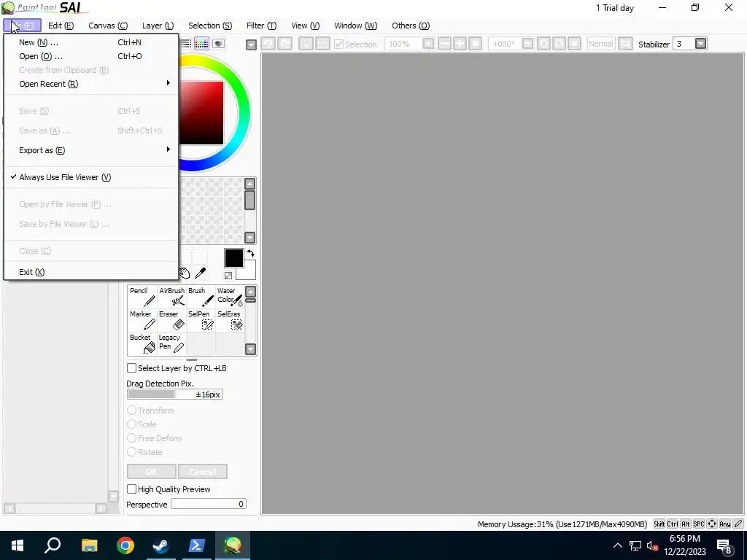The height and width of the screenshot is (560, 747).
Task: Open Windows Start menu
Action: point(18,545)
